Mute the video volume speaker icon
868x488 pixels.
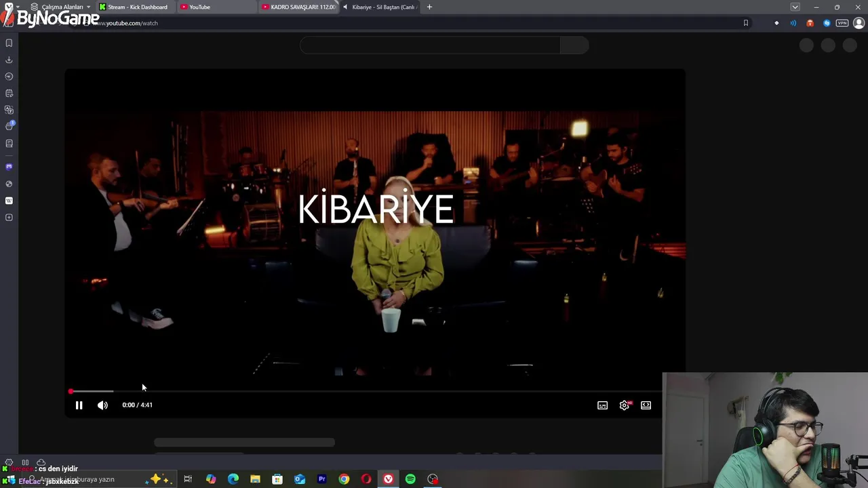102,405
